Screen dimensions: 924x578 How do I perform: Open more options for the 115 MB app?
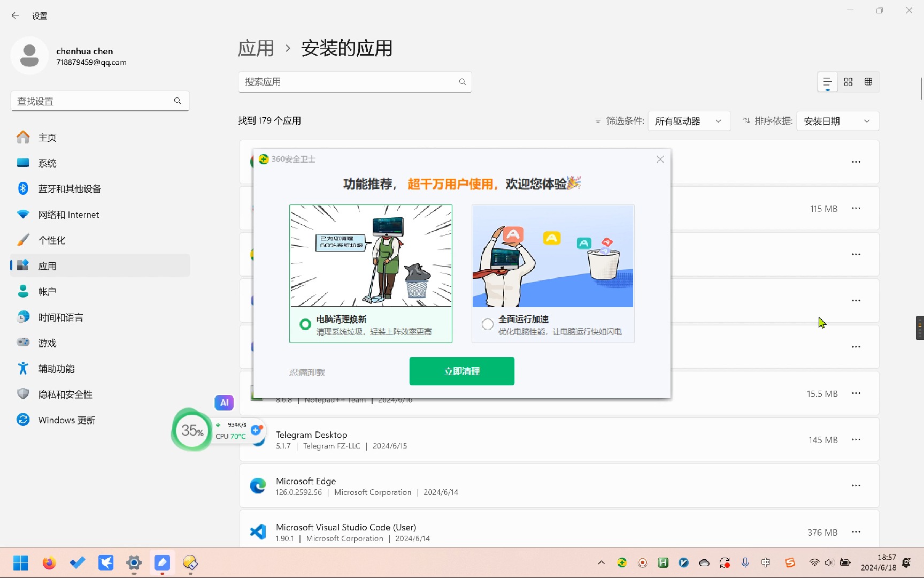click(x=856, y=208)
